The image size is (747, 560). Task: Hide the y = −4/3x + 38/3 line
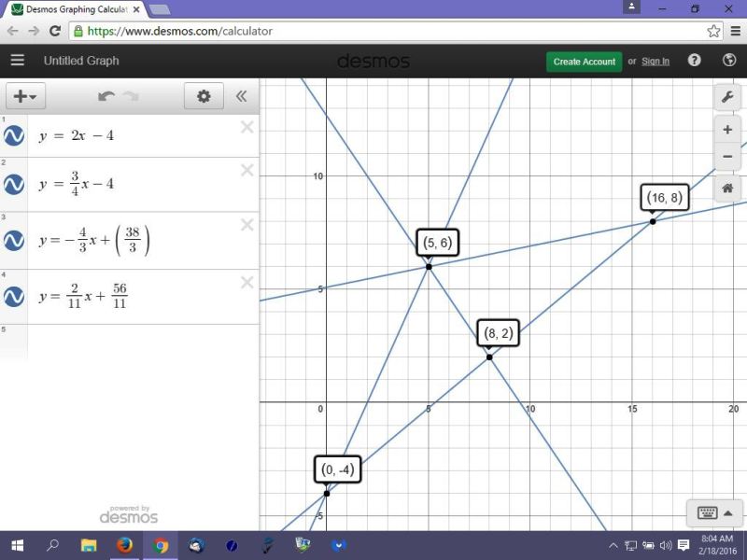click(14, 241)
